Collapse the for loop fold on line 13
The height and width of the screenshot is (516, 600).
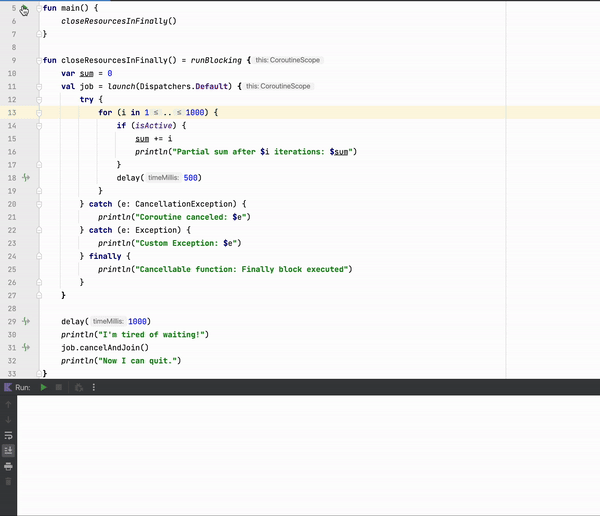coord(38,113)
